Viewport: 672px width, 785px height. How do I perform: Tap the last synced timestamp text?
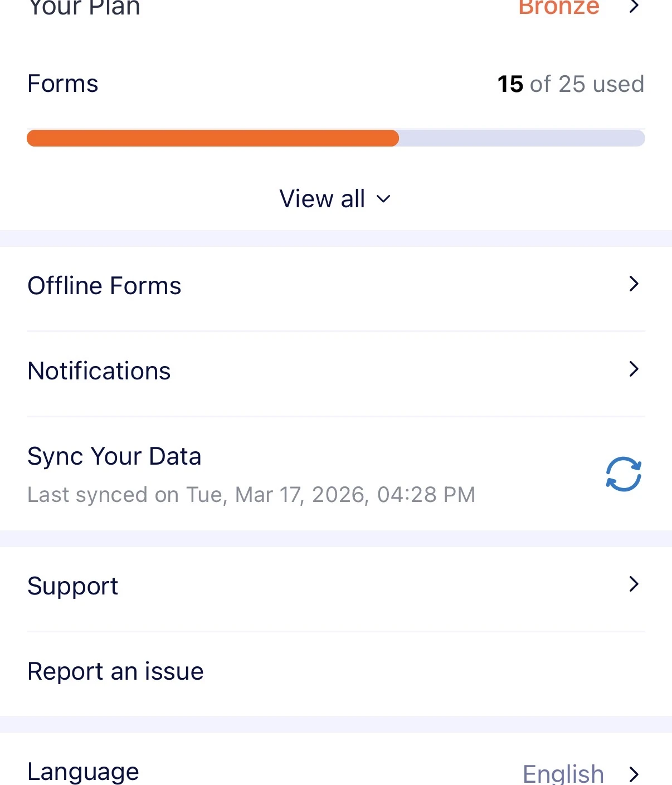coord(252,494)
